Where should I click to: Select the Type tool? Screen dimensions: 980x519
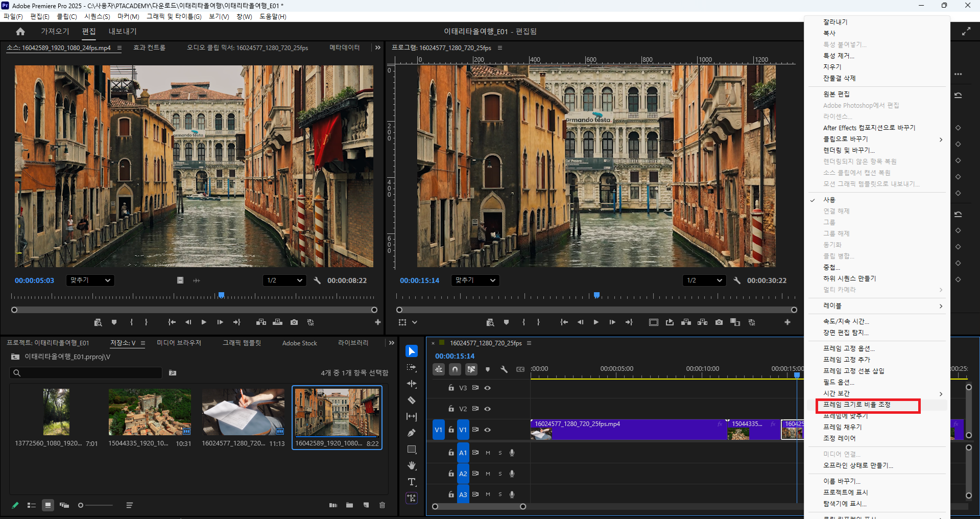(412, 482)
